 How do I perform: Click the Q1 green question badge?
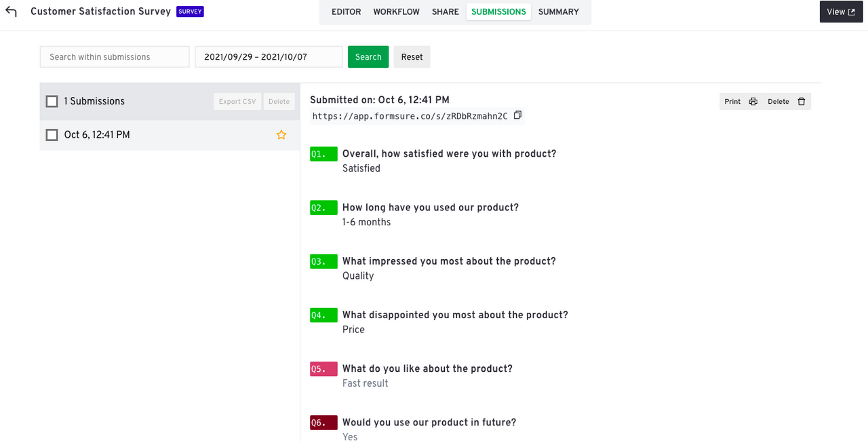coord(323,154)
